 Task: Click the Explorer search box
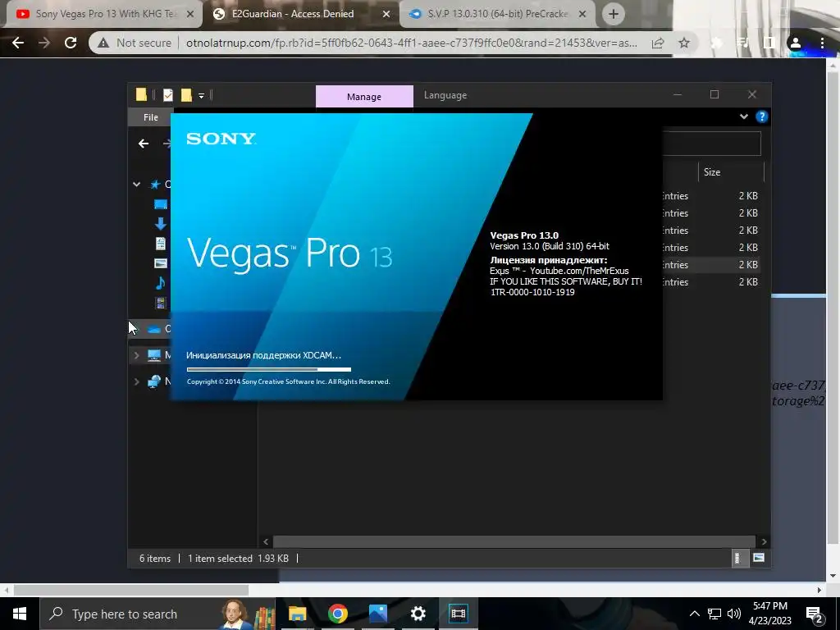[x=711, y=144]
